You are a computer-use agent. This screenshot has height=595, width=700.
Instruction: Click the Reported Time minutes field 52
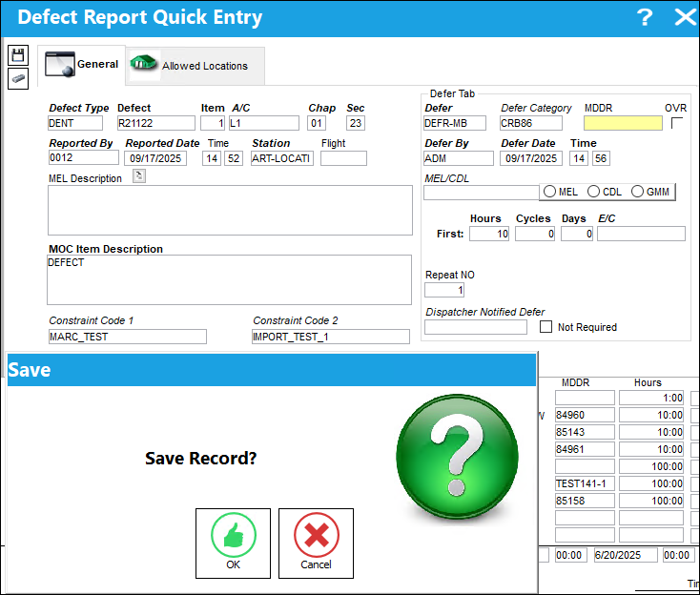point(234,158)
